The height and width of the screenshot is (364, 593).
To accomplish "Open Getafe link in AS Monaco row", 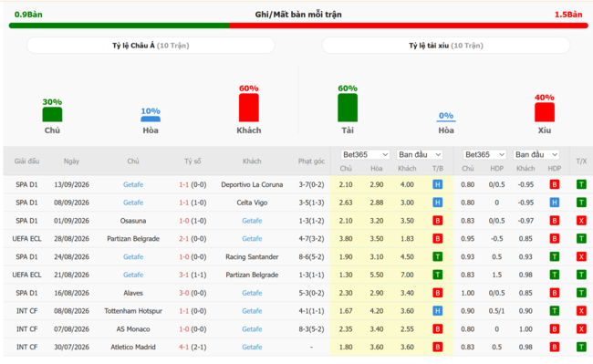I will pos(252,328).
